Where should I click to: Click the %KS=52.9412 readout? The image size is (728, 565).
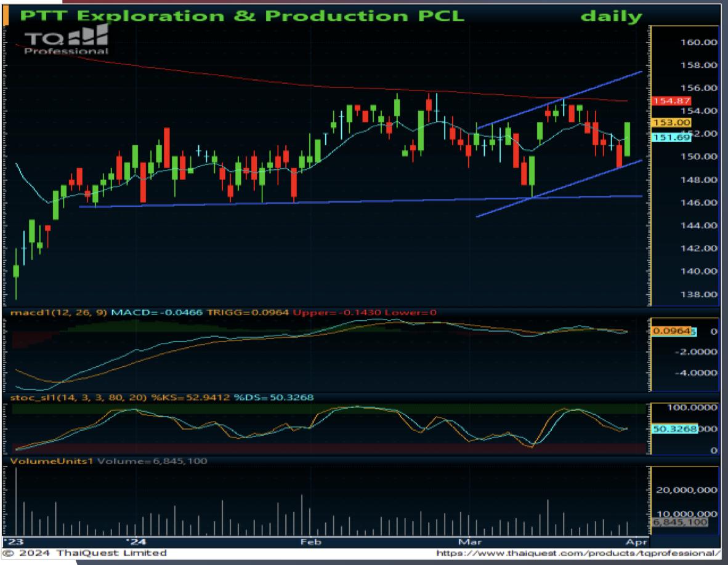[x=191, y=398]
